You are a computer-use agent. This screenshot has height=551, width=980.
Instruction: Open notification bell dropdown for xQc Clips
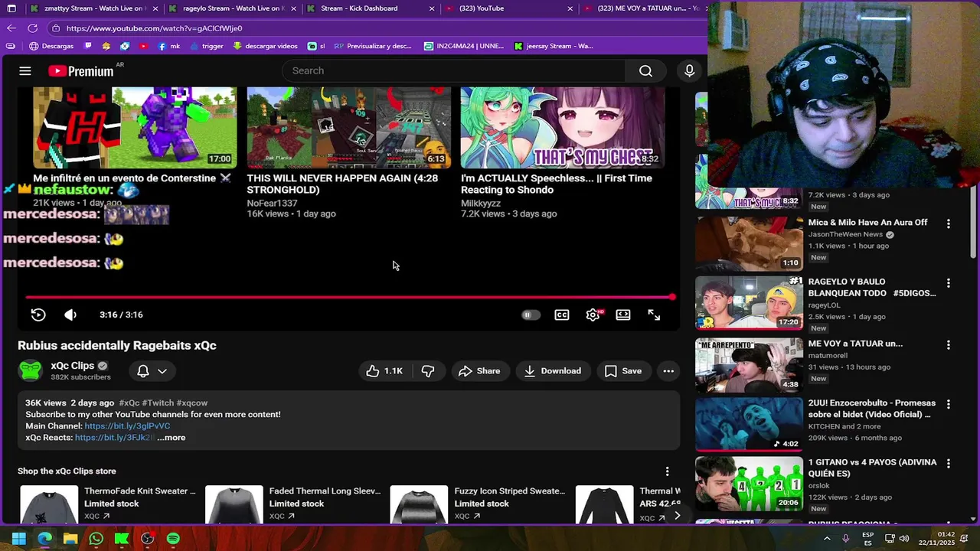152,370
